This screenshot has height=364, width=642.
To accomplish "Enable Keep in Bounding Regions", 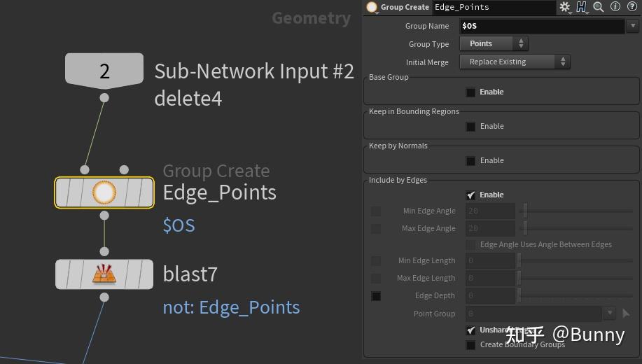I will pyautogui.click(x=470, y=126).
